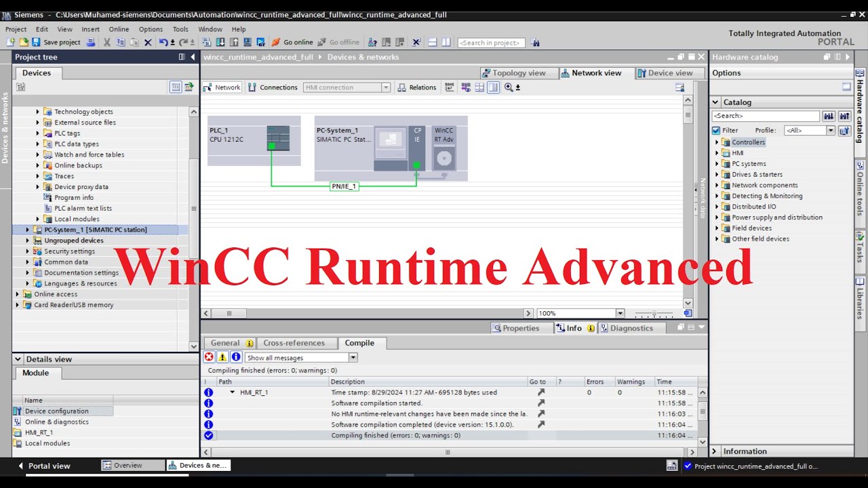The width and height of the screenshot is (868, 488).
Task: Expand the Controllers catalog folder
Action: pyautogui.click(x=717, y=142)
